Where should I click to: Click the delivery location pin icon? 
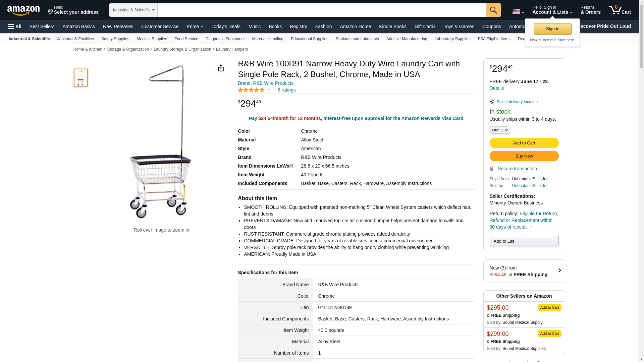492,102
